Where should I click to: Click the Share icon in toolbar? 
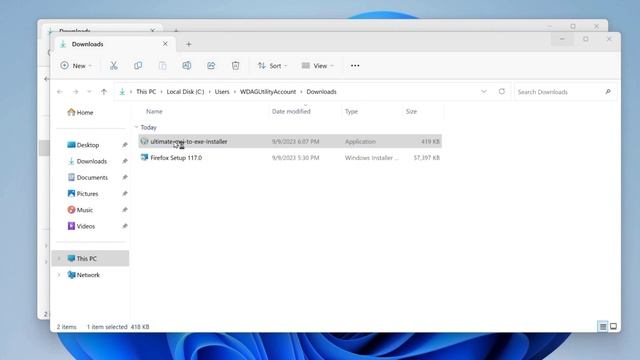tap(211, 65)
